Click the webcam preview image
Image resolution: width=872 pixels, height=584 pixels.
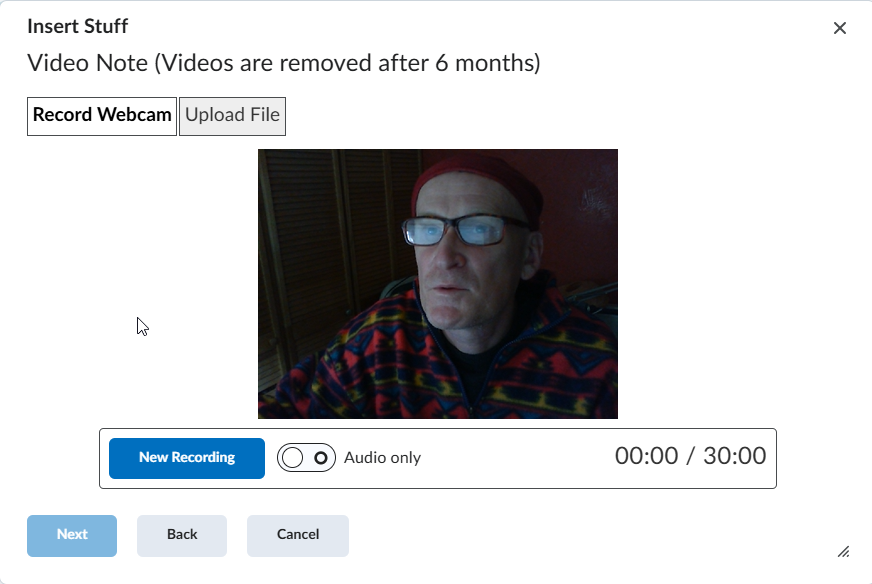(x=437, y=283)
